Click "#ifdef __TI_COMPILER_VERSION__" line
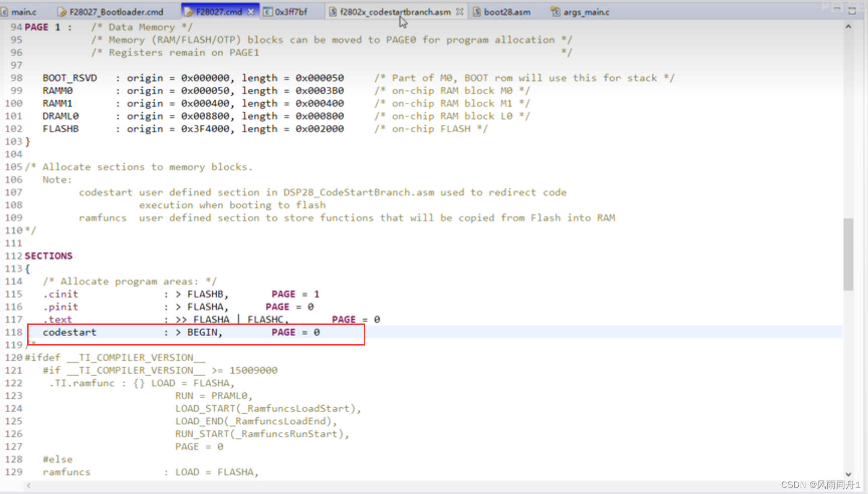 [x=115, y=358]
